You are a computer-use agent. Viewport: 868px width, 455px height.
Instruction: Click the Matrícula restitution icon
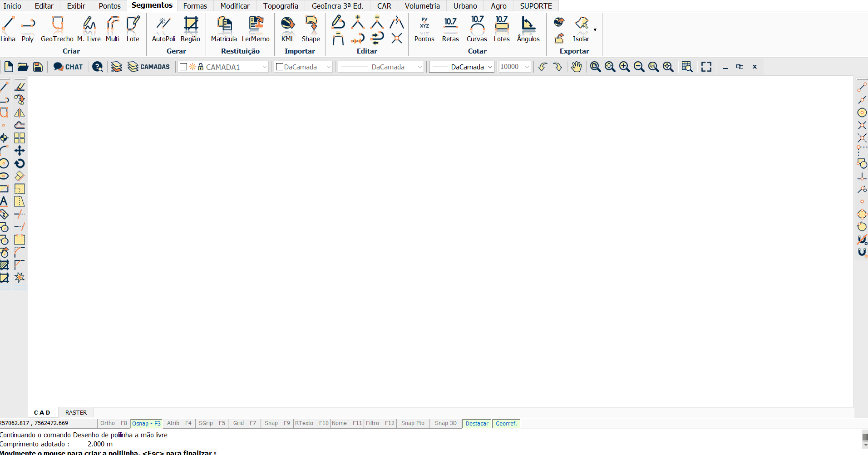224,29
